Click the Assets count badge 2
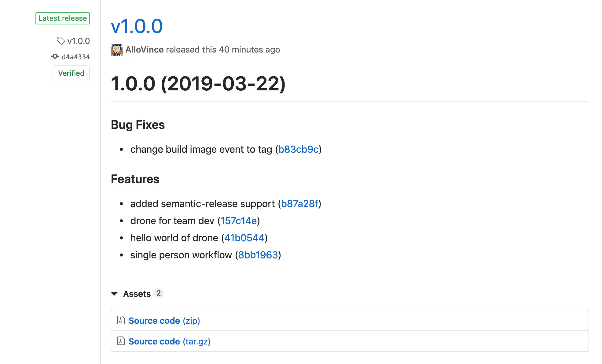This screenshot has width=602, height=364. click(x=158, y=293)
